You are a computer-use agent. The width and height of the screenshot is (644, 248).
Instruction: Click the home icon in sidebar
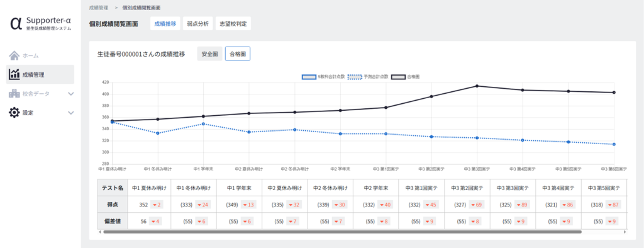tap(14, 55)
